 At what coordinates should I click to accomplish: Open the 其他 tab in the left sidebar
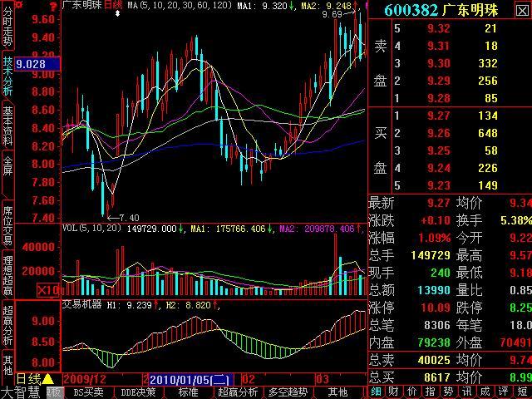coord(7,364)
